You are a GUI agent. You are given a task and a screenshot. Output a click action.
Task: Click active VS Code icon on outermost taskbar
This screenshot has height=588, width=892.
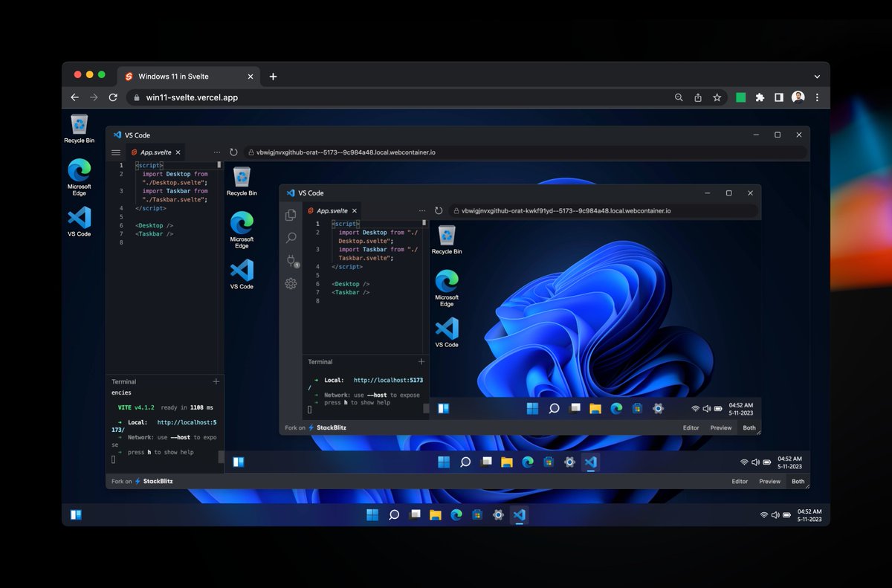tap(520, 514)
